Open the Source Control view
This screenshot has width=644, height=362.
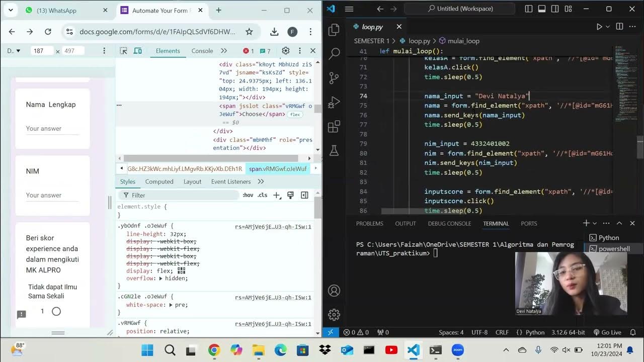coord(334,78)
